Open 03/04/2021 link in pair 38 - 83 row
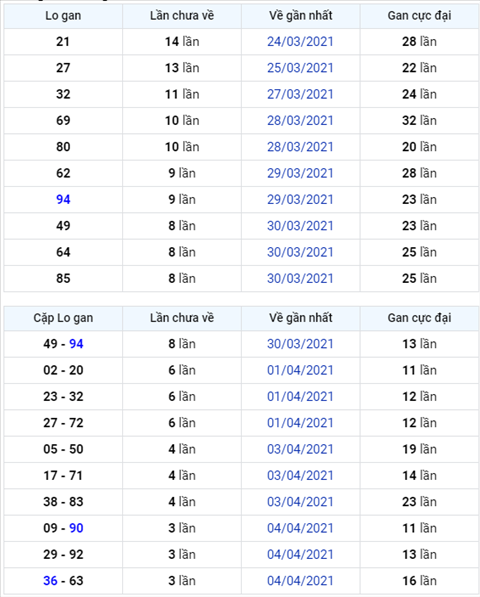This screenshot has width=480, height=597. click(x=300, y=501)
